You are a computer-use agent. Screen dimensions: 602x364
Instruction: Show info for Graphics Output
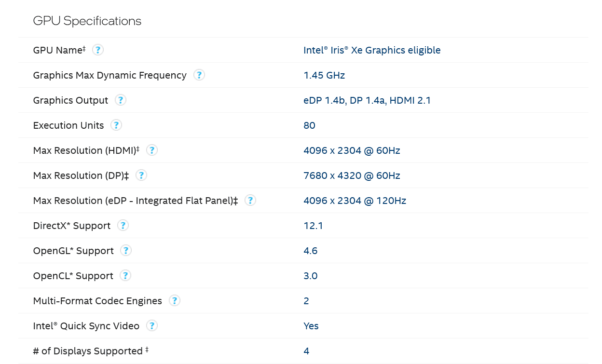tap(121, 100)
